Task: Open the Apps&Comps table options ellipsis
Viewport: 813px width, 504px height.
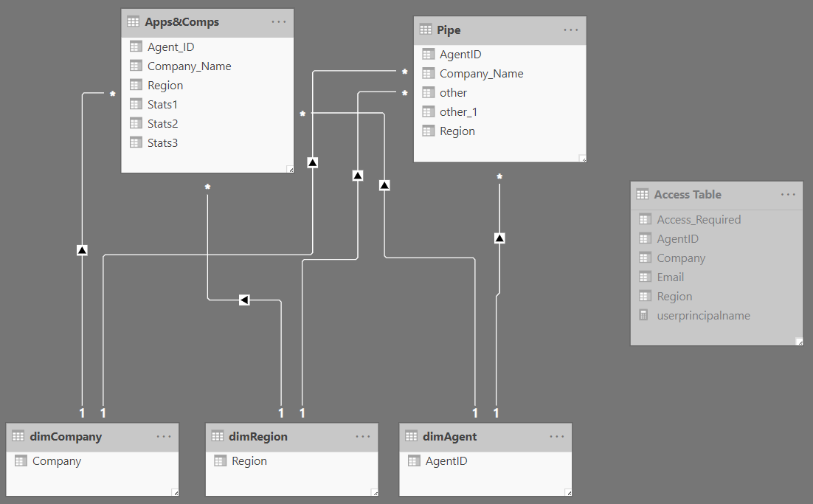Action: [278, 22]
